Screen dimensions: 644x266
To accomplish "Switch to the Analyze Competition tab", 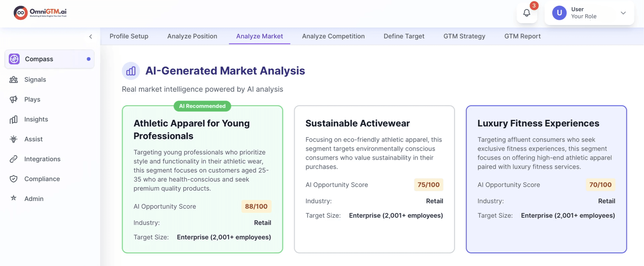I will (x=333, y=36).
